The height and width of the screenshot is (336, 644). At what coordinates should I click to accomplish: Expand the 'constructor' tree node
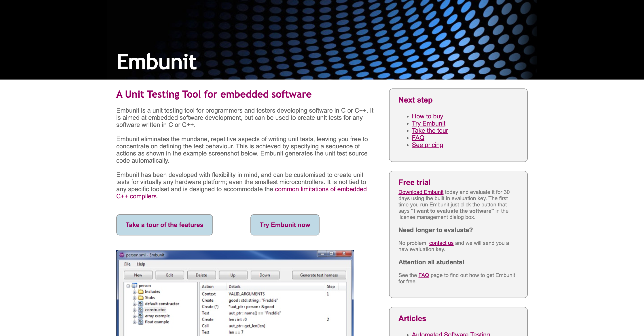click(134, 310)
